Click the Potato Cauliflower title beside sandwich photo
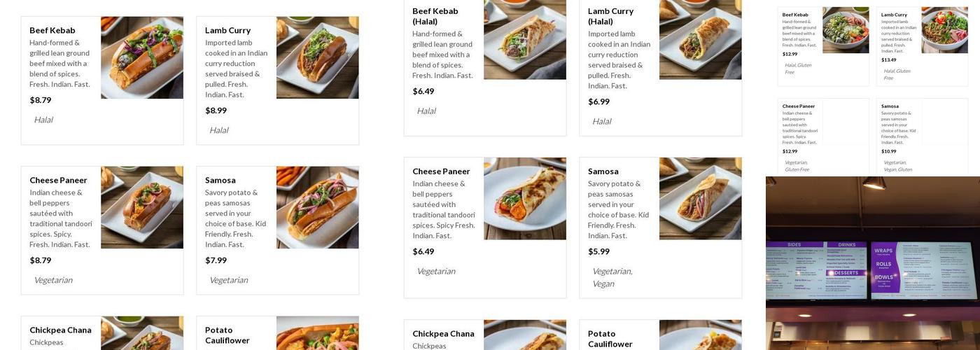980x350 pixels. [x=227, y=335]
